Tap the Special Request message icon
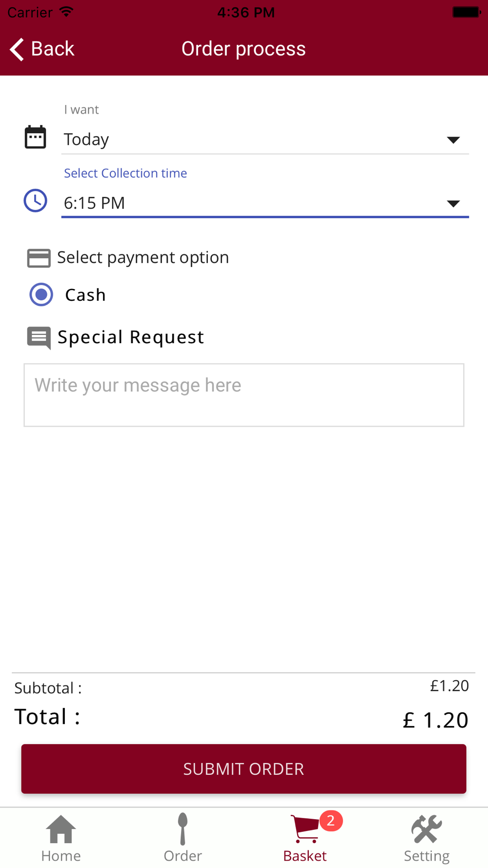The height and width of the screenshot is (868, 488). (x=39, y=338)
